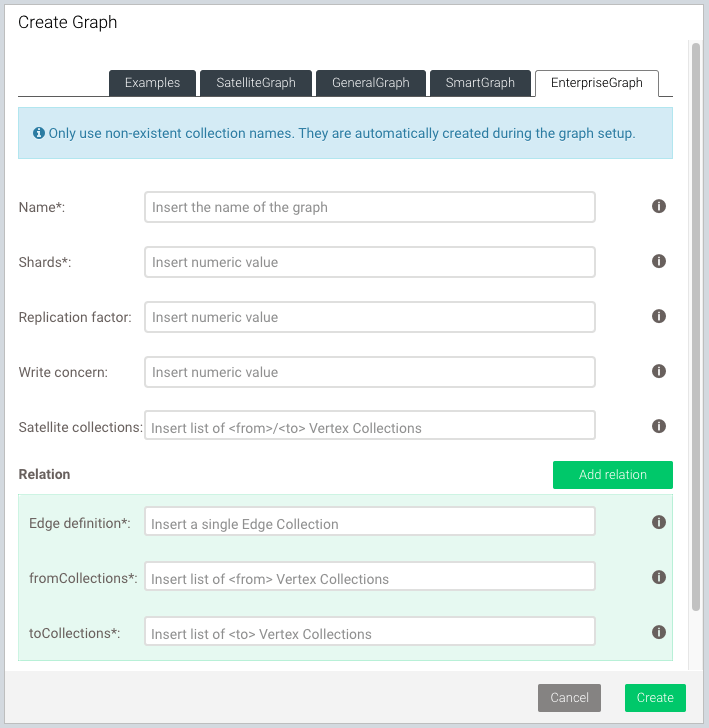Click info icon for Satellite collections

click(x=659, y=426)
